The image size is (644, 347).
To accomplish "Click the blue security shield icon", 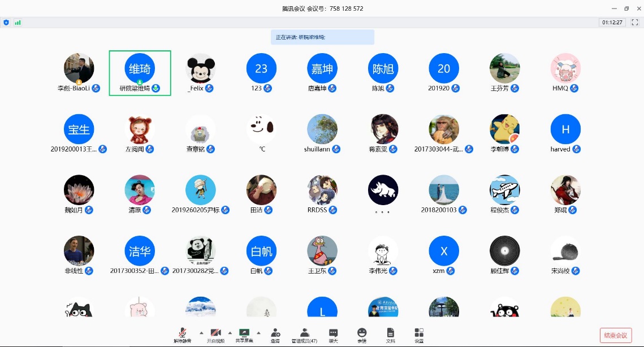I will coord(6,23).
